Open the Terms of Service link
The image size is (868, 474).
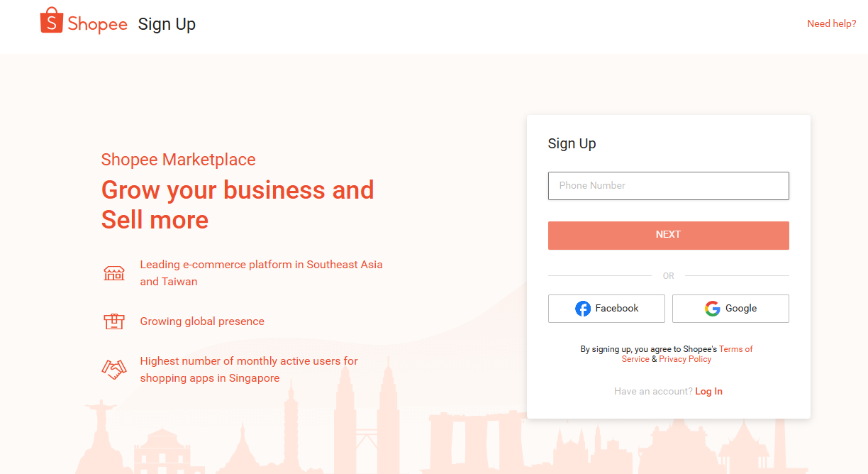tap(687, 354)
